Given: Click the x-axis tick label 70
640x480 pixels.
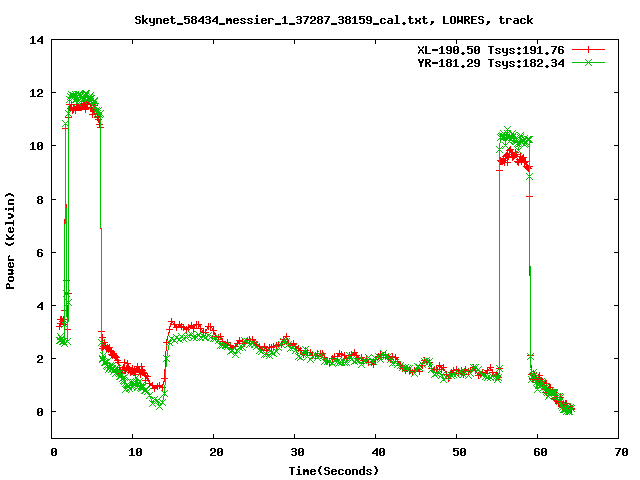Looking at the screenshot, I should (x=621, y=452).
